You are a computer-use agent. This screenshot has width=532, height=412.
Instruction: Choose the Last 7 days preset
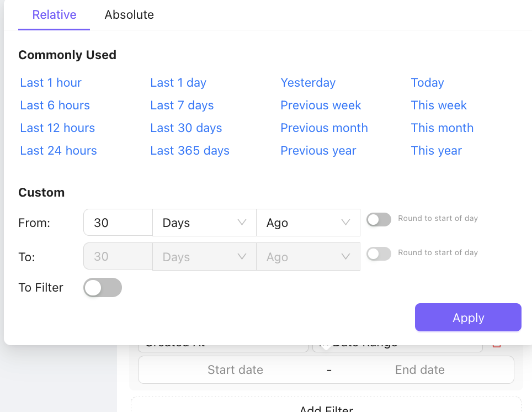click(182, 105)
